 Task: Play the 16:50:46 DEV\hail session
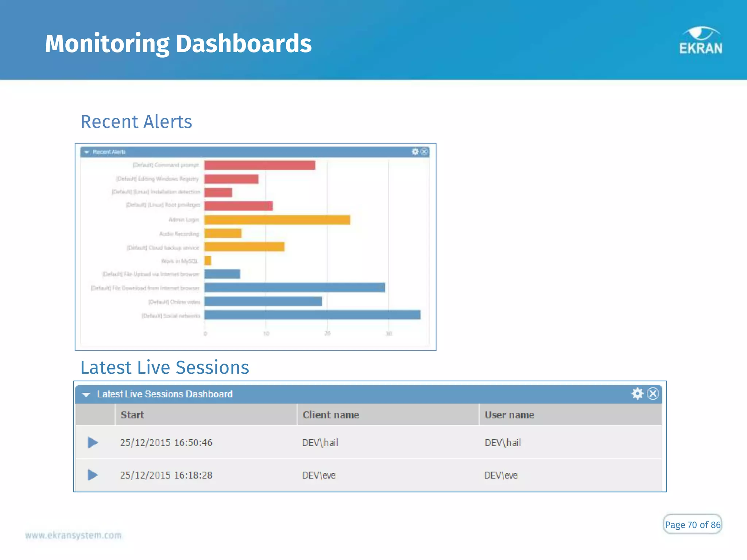93,443
